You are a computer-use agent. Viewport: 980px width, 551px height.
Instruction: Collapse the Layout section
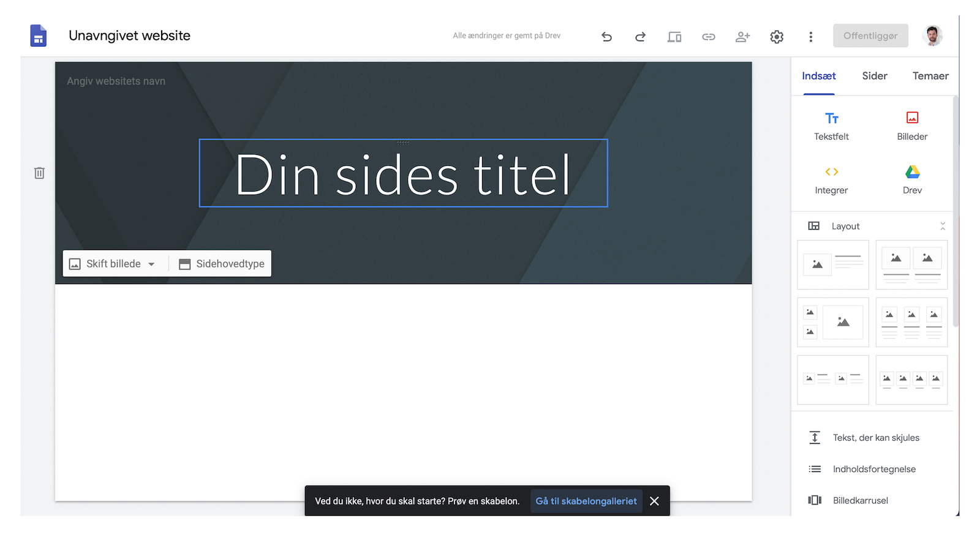[943, 225]
